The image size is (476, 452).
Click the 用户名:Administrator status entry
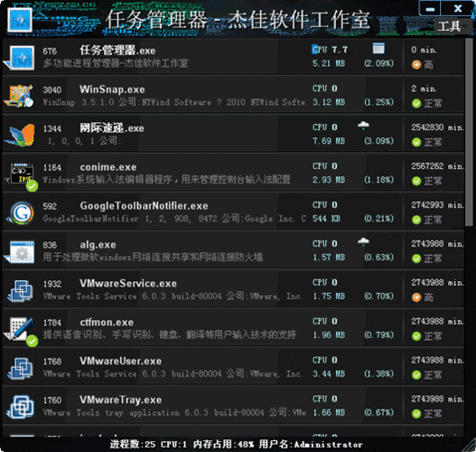coord(311,445)
